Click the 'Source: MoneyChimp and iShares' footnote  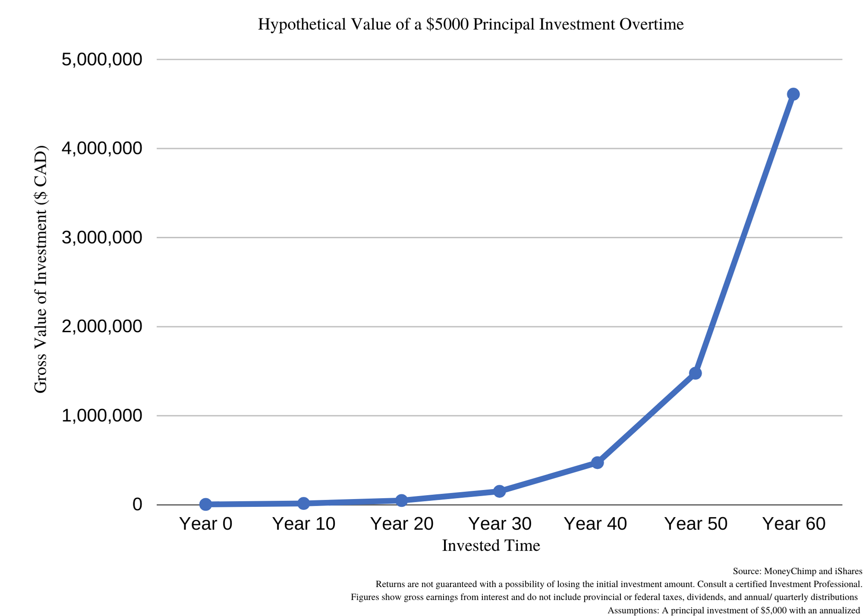pos(797,571)
